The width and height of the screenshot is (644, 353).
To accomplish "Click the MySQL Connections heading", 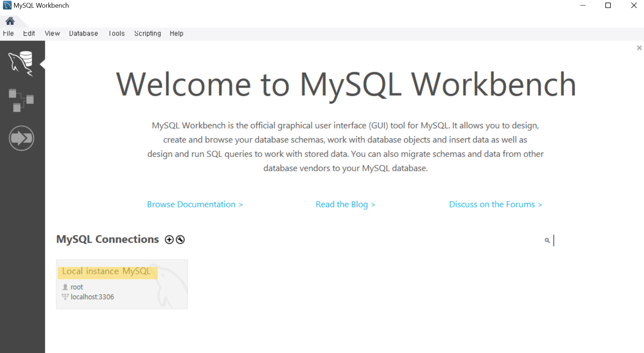I will tap(108, 239).
